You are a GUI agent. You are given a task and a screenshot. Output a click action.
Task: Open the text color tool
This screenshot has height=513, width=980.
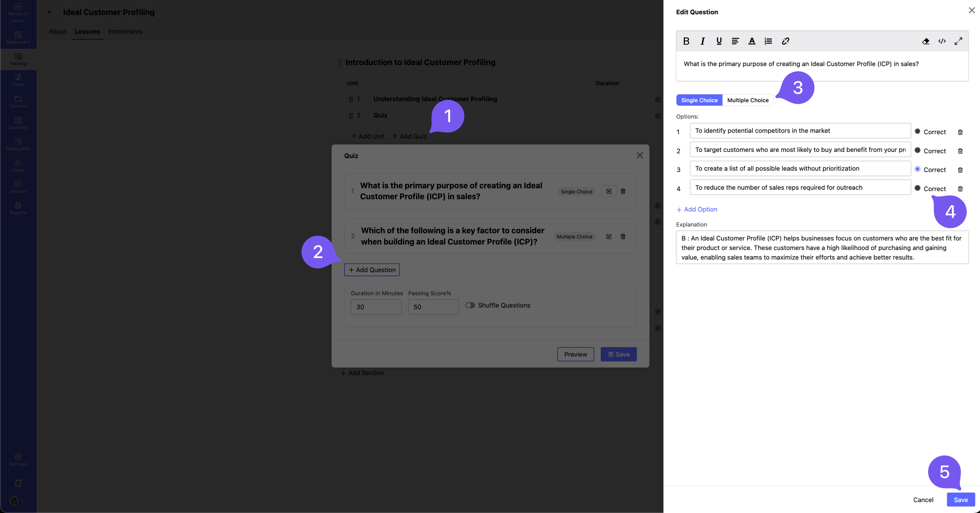[x=751, y=41]
